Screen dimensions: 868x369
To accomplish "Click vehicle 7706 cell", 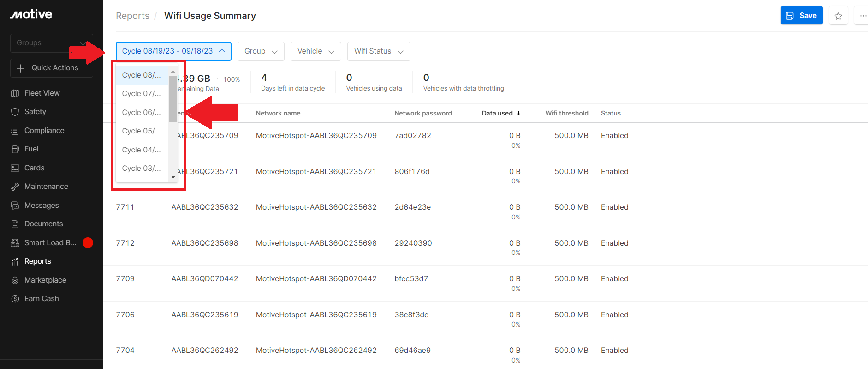I will coord(125,315).
